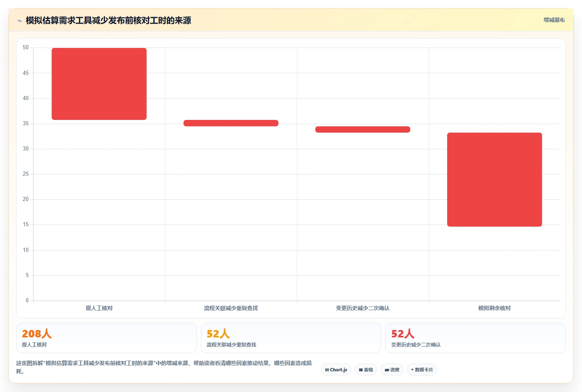
Task: Click the 数据卡片 tag chip
Action: [422, 370]
